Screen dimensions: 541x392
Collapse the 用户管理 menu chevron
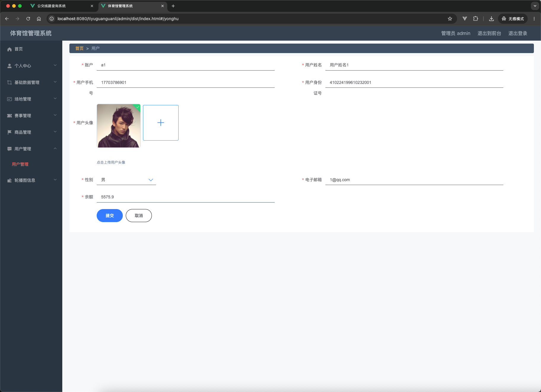coord(55,149)
